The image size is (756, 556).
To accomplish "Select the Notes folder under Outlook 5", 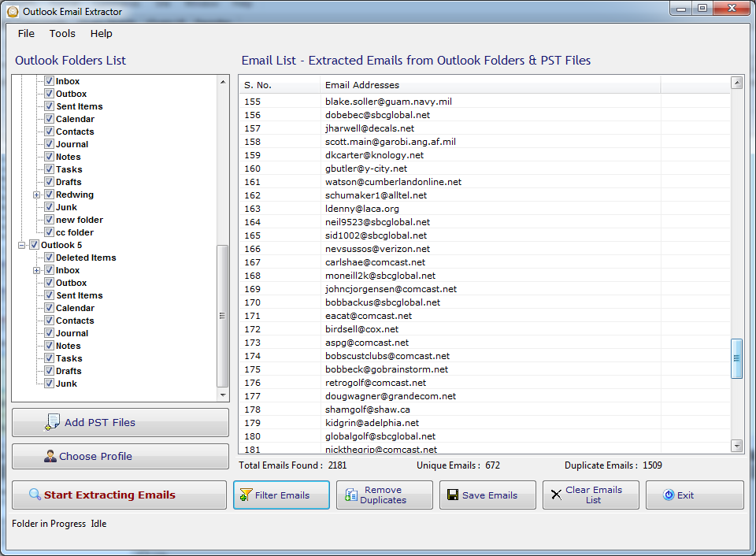I will (x=68, y=346).
